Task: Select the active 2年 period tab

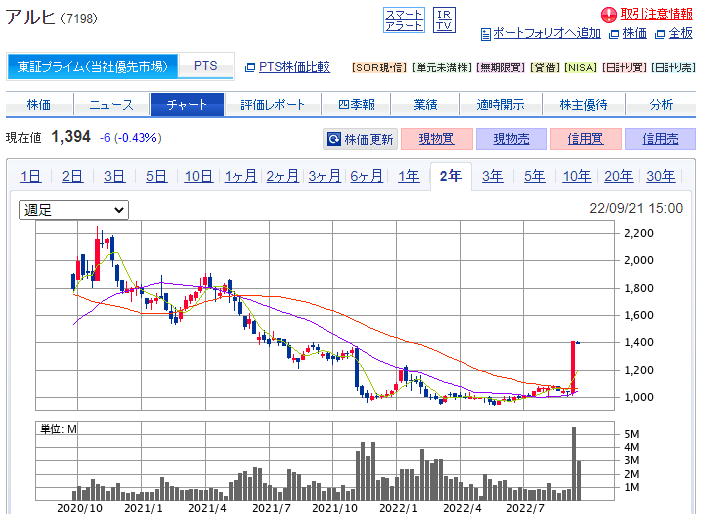Action: 451,176
